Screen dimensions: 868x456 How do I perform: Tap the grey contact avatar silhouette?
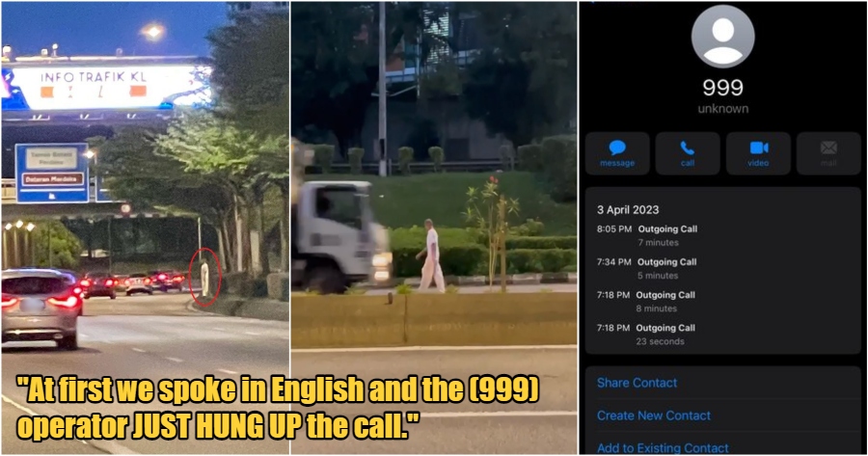(723, 37)
